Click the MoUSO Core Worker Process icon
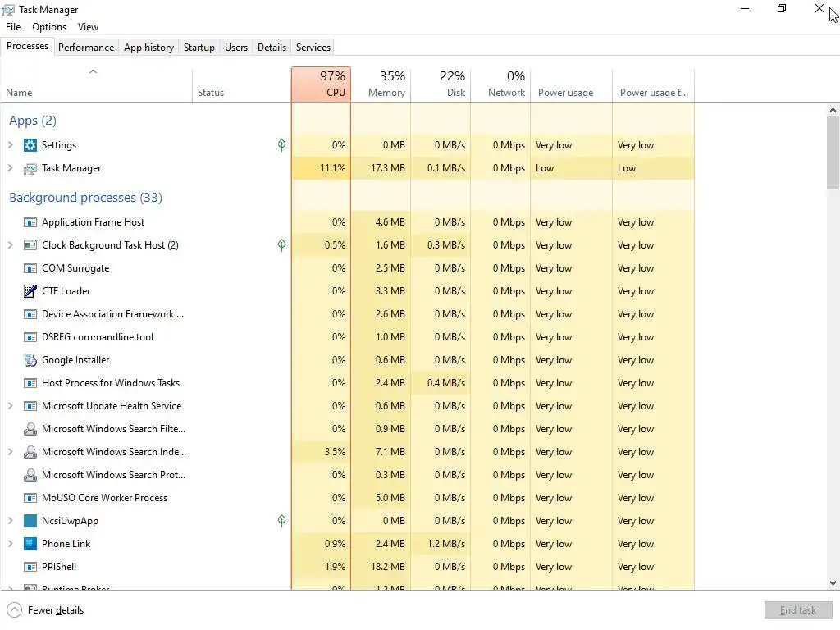The image size is (840, 630). (x=30, y=498)
